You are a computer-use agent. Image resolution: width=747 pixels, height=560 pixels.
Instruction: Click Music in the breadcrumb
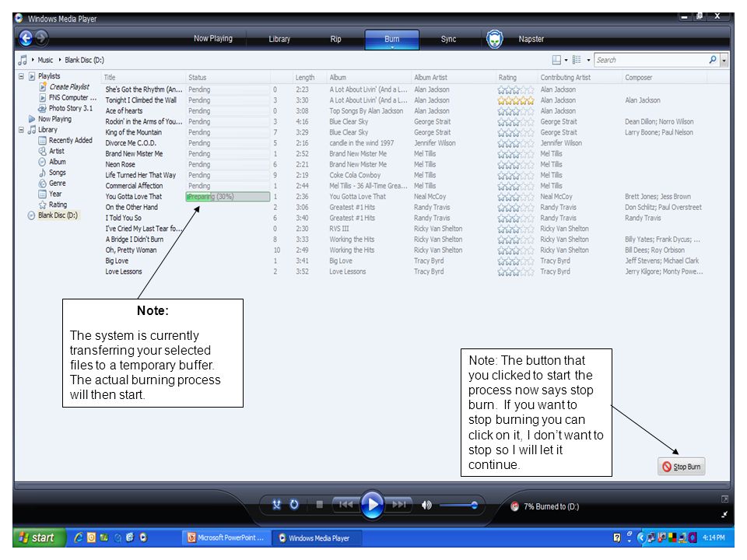click(x=45, y=60)
